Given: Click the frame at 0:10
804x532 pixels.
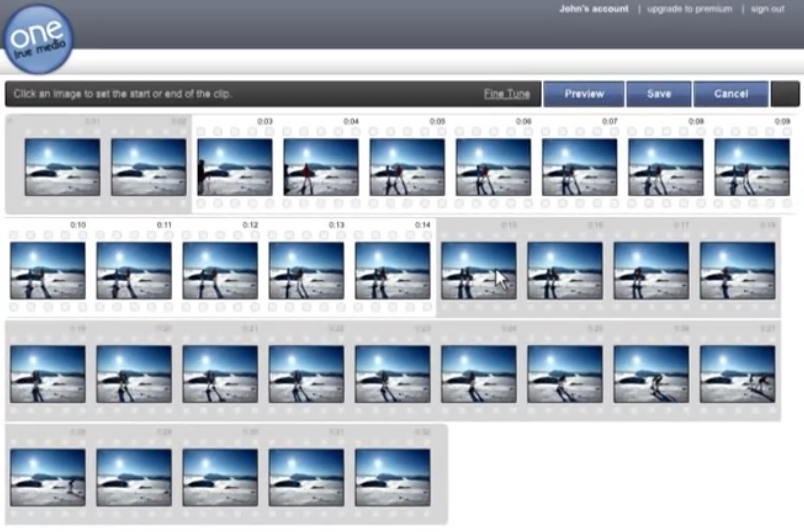Looking at the screenshot, I should pyautogui.click(x=48, y=270).
